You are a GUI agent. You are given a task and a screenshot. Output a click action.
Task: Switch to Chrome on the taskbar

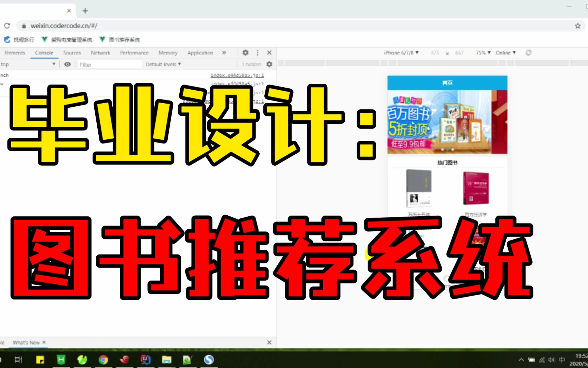pos(103,359)
